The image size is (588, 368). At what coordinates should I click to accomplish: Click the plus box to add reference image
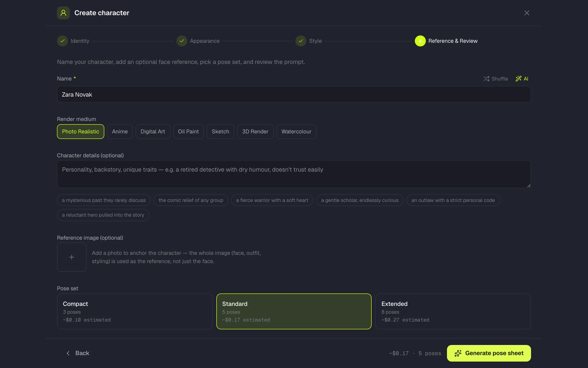tap(72, 257)
